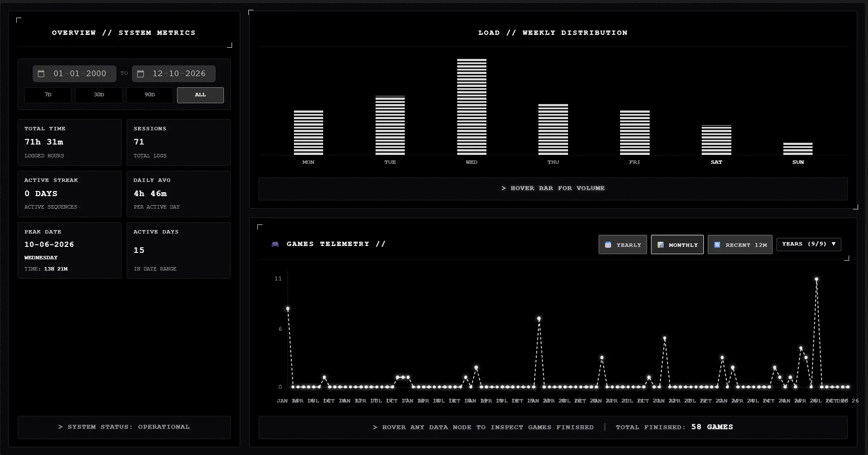Open the Years (9/9) dropdown
Screen dimensions: 868x455
pos(809,244)
